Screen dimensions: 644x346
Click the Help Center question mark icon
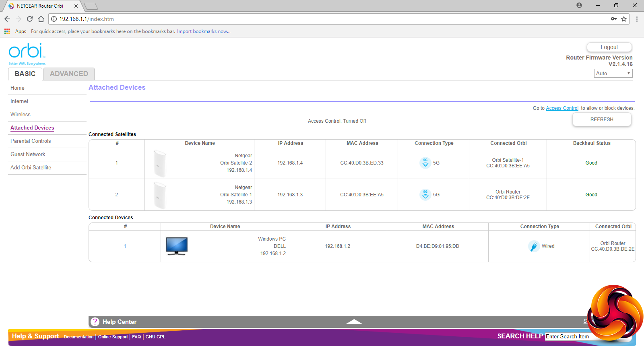click(95, 322)
